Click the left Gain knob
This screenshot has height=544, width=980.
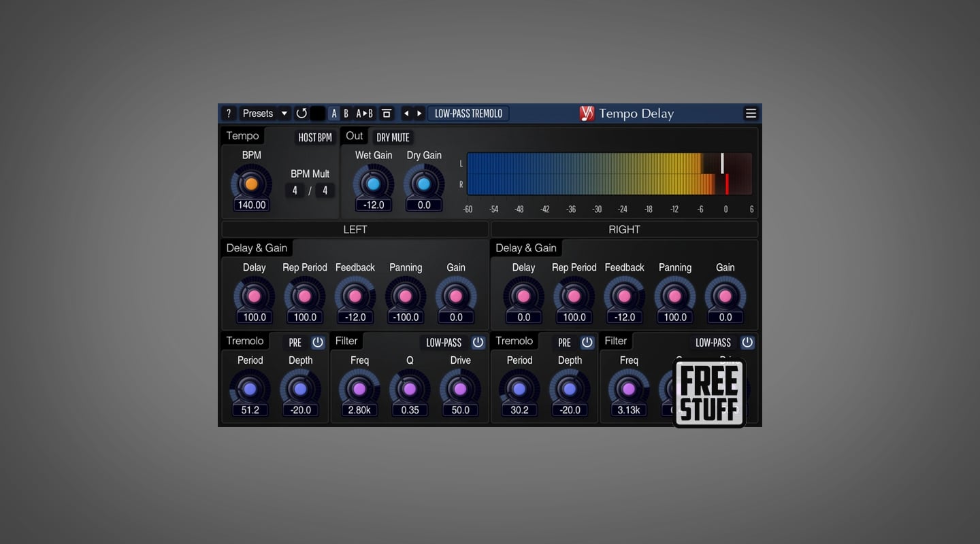[x=456, y=296]
